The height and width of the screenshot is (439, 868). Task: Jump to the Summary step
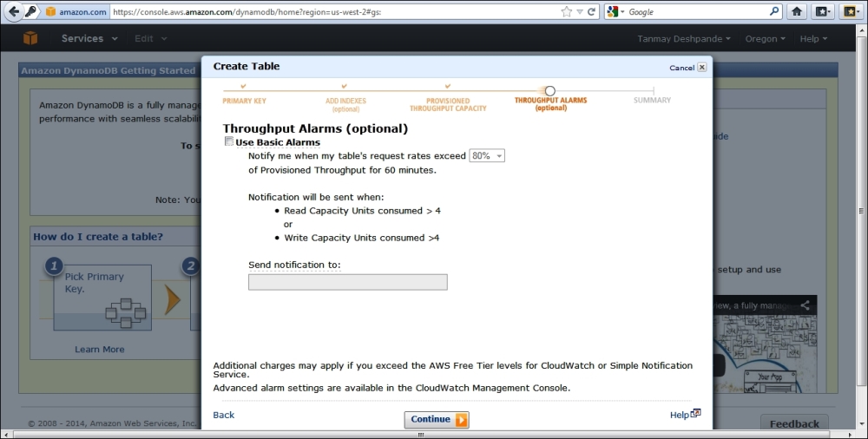click(x=652, y=100)
